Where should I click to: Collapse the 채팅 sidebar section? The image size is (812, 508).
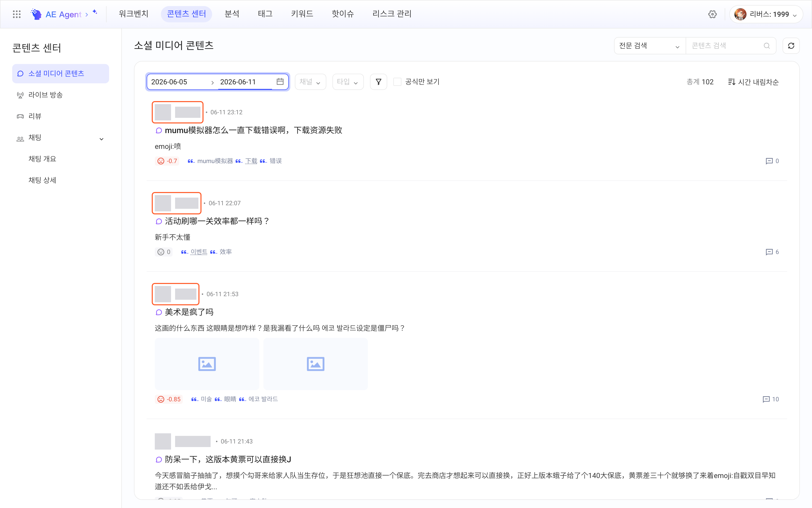point(101,139)
